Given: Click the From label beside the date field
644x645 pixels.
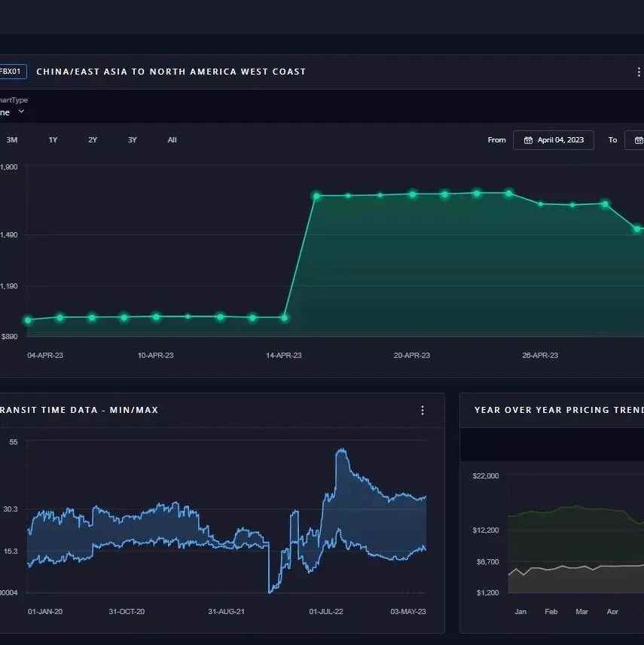Looking at the screenshot, I should [x=497, y=140].
